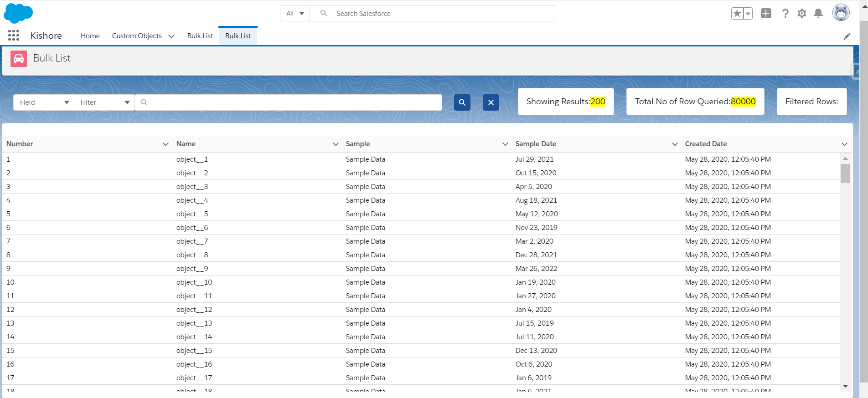Viewport: 868px width, 398px height.
Task: Open the App Launcher grid icon
Action: [x=14, y=36]
